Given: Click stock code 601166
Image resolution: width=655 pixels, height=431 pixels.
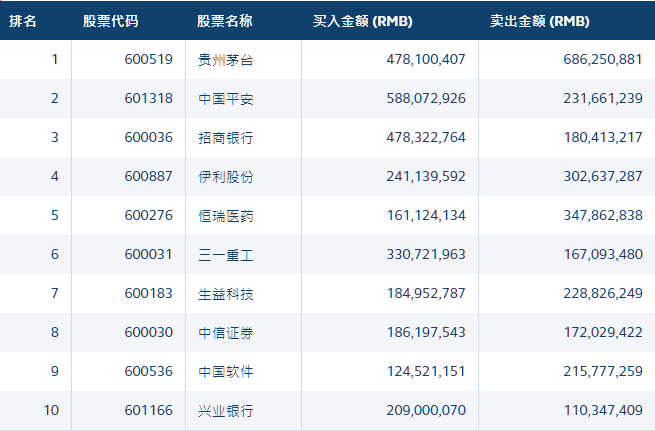Looking at the screenshot, I should click(149, 410).
